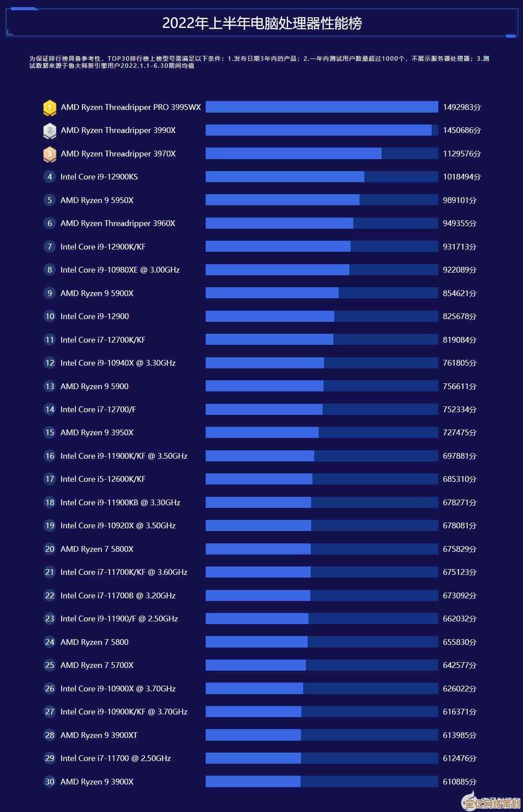
Task: Click the rank 15 circle badge
Action: 50,433
